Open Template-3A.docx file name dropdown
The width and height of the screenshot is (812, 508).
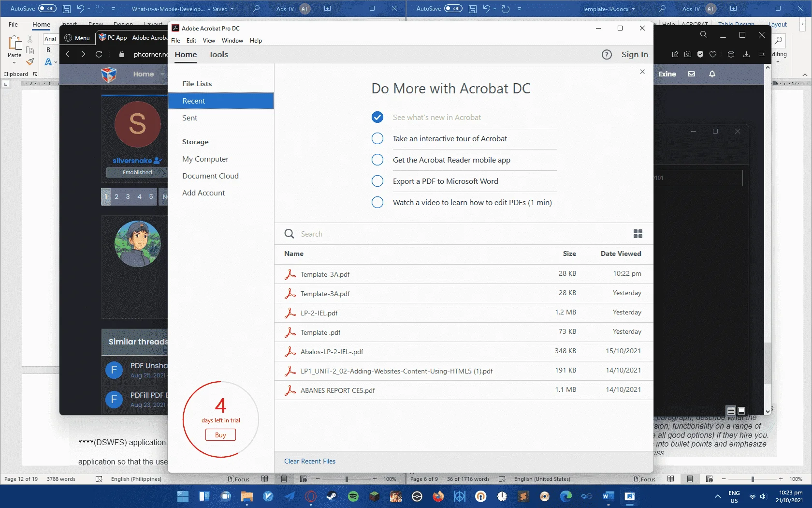[633, 9]
